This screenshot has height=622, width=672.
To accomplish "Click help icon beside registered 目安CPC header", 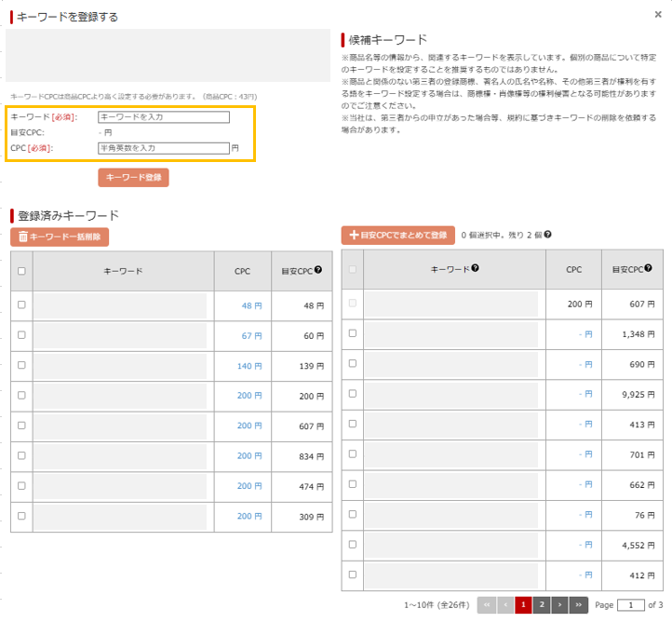I will coord(318,270).
